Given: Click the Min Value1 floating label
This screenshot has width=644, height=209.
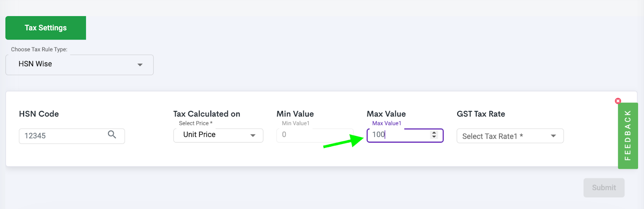Looking at the screenshot, I should [295, 123].
